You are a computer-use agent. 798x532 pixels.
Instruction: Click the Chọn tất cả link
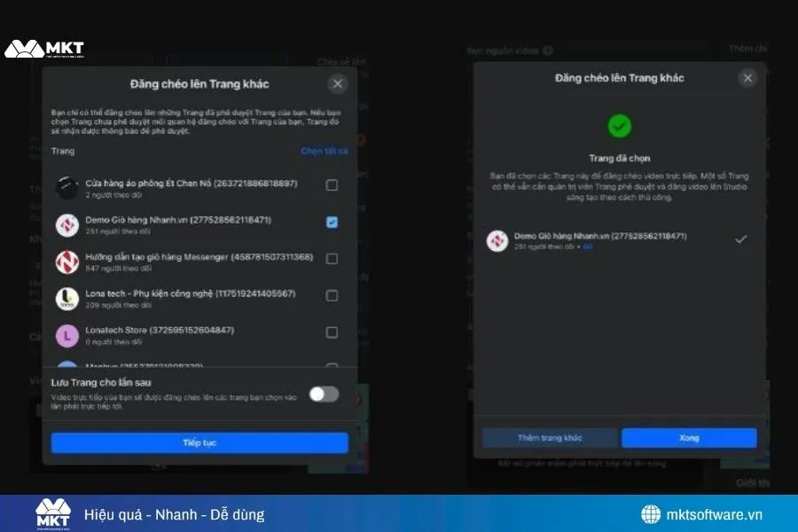[x=323, y=151]
